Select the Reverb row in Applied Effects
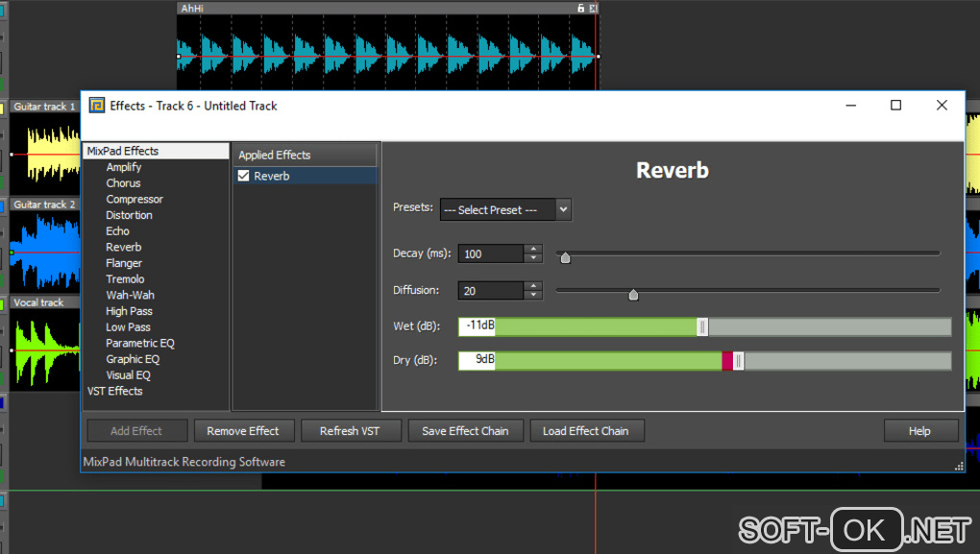Viewport: 980px width, 554px height. 305,176
